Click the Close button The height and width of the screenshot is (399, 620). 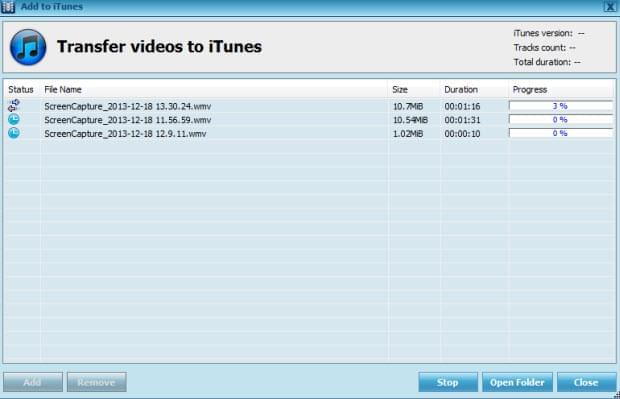point(586,382)
